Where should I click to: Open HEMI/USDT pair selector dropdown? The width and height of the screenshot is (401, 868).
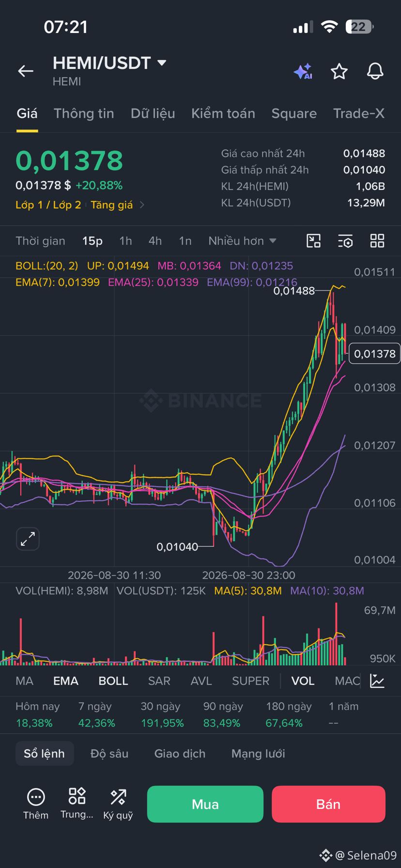click(x=109, y=63)
